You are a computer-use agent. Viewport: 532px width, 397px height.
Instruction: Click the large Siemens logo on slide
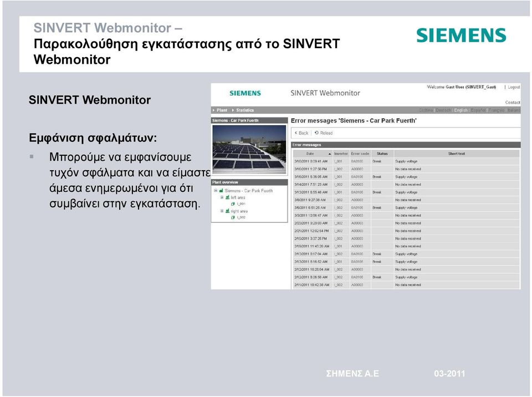coord(461,35)
